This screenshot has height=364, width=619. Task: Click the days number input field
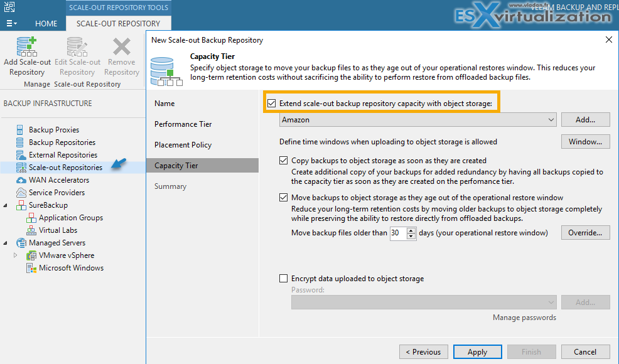click(x=398, y=233)
